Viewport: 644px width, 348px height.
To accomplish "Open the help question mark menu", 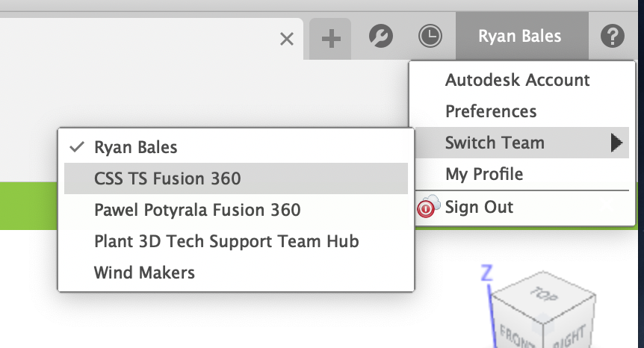I will point(613,36).
